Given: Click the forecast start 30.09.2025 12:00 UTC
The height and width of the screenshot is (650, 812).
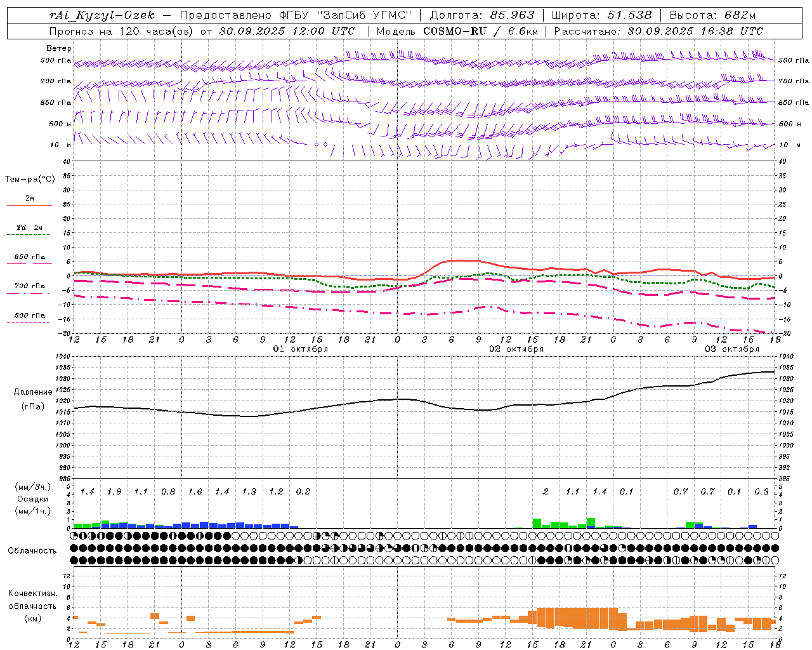Looking at the screenshot, I should click(x=287, y=31).
